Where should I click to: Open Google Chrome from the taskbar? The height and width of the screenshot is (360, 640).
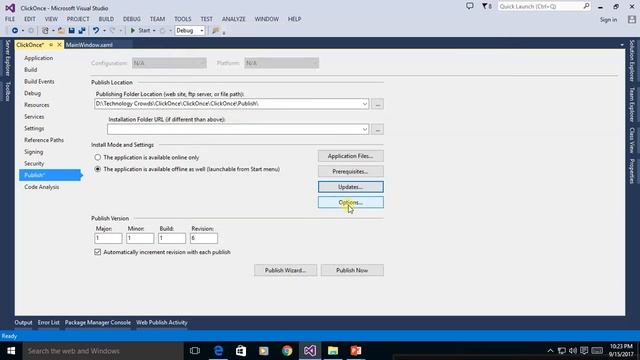(287, 351)
